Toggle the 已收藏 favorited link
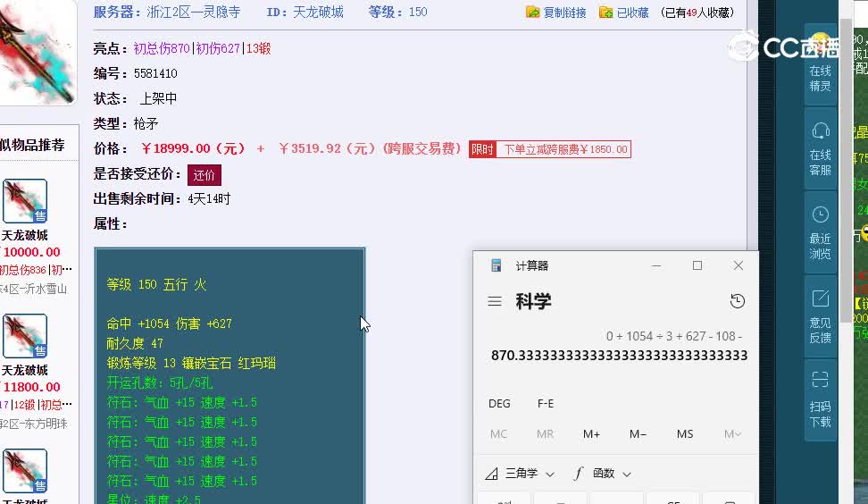Image resolution: width=868 pixels, height=504 pixels. tap(632, 13)
